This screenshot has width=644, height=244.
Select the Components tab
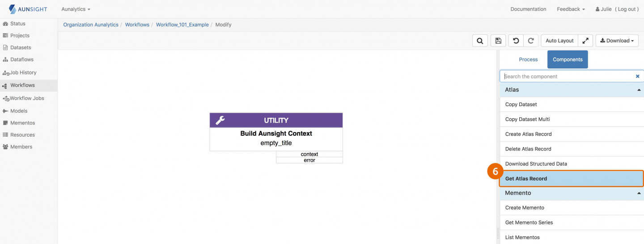pyautogui.click(x=568, y=60)
